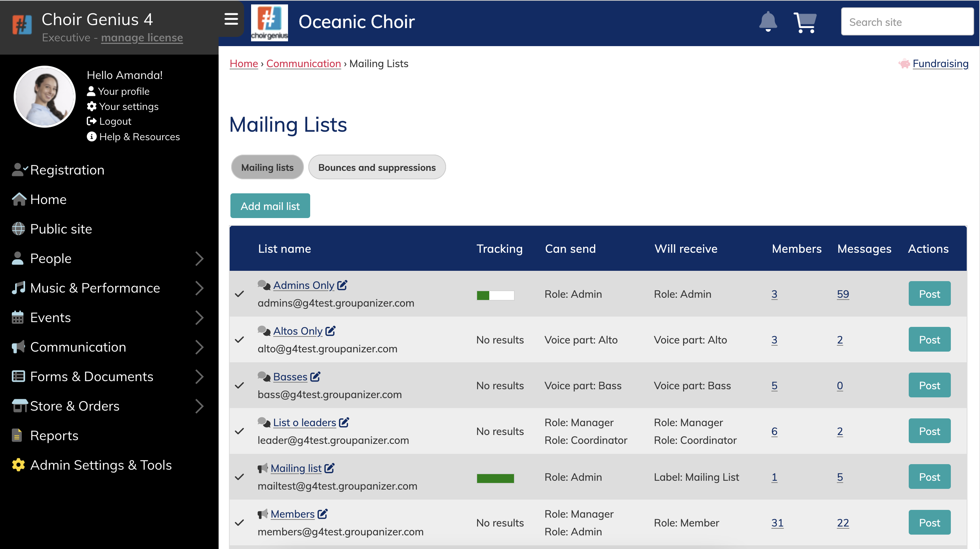Click the checkmark on Admins Only row
The width and height of the screenshot is (980, 549).
pyautogui.click(x=239, y=294)
